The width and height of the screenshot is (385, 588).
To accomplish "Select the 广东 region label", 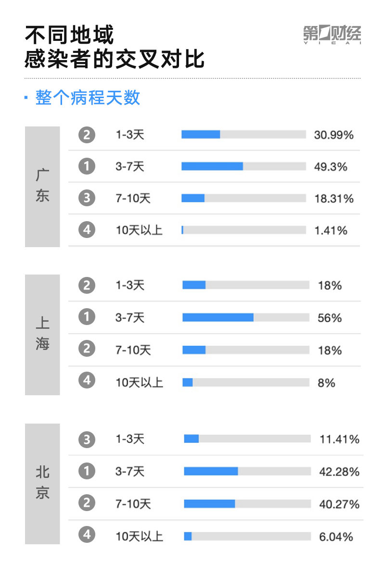I will [42, 187].
